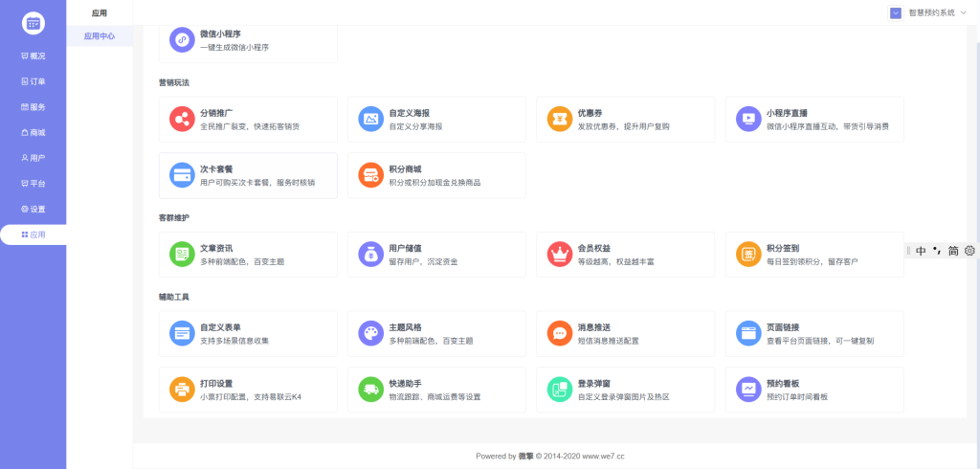This screenshot has width=980, height=469.
Task: Select 用户 in the sidebar
Action: click(33, 158)
